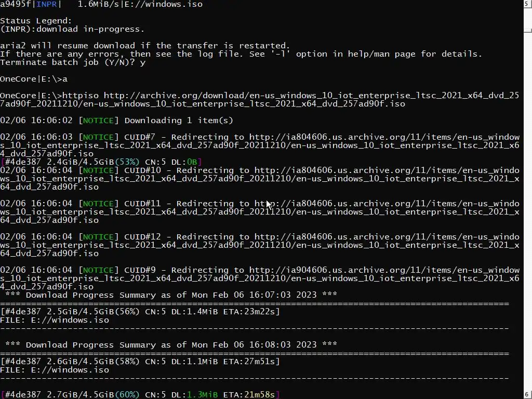Click the 'httpiso' command word
The width and height of the screenshot is (532, 399).
click(81, 96)
